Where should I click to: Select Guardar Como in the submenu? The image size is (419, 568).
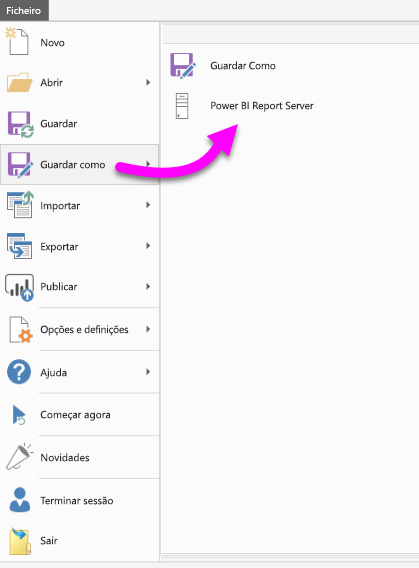[x=243, y=66]
